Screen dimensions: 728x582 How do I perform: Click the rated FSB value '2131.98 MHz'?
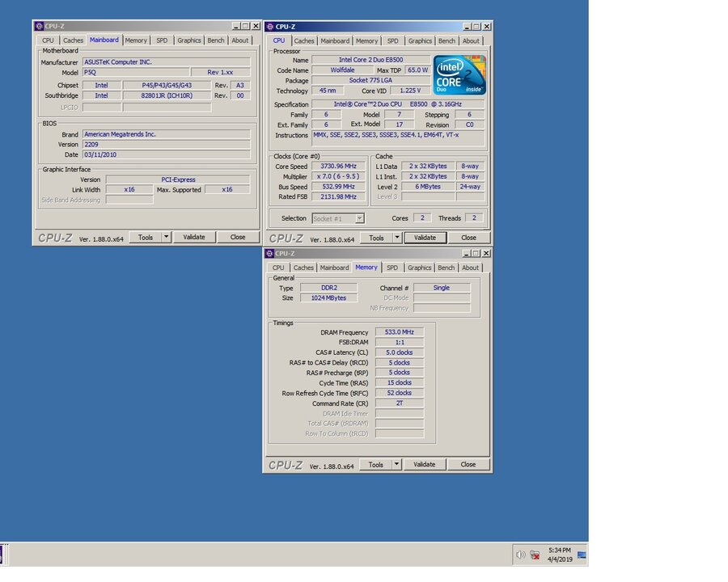click(x=338, y=196)
